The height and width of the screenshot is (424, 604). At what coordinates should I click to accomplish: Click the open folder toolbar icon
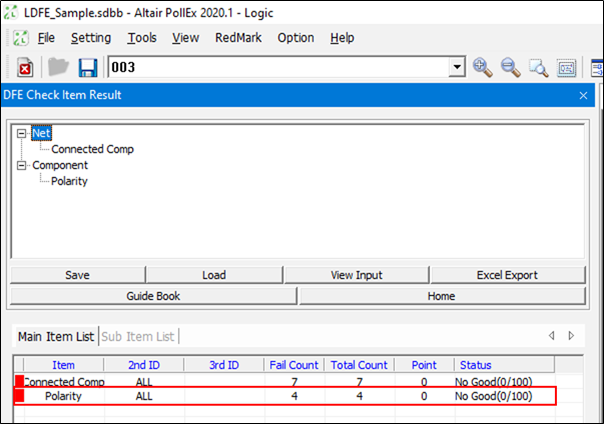point(58,68)
